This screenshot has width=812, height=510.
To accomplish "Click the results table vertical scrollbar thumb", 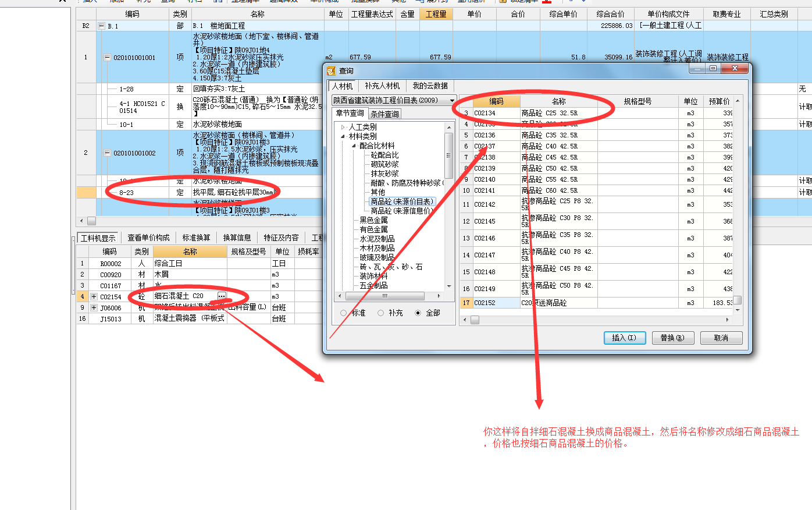I will pyautogui.click(x=738, y=300).
